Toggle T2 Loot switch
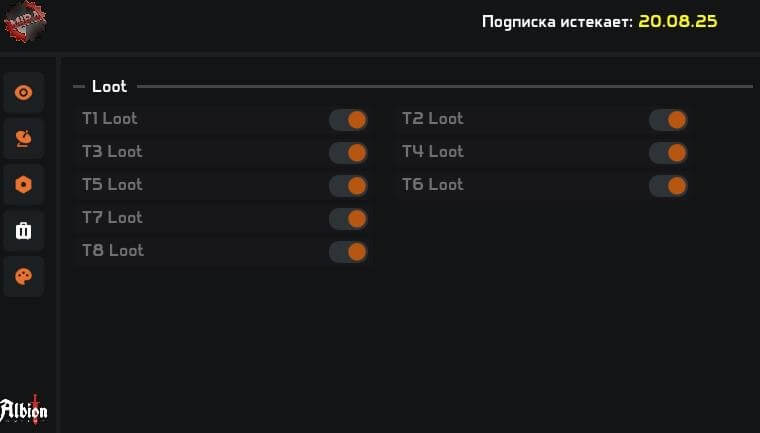The height and width of the screenshot is (433, 760). [x=668, y=120]
